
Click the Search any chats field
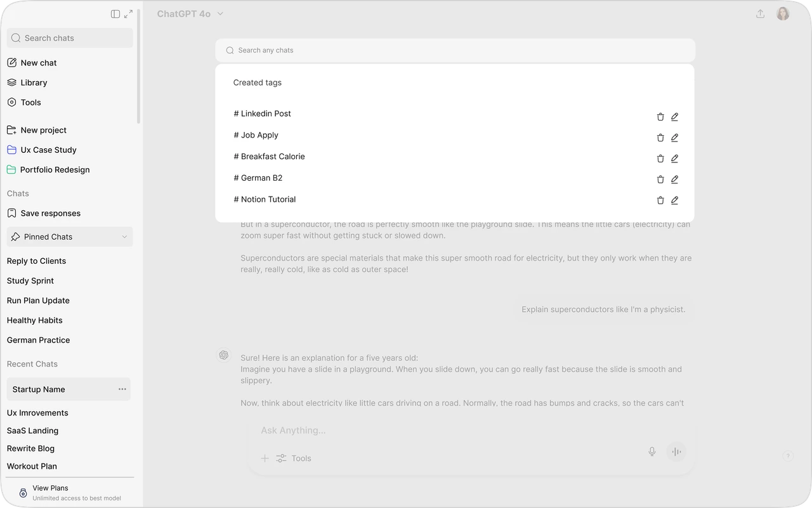455,50
